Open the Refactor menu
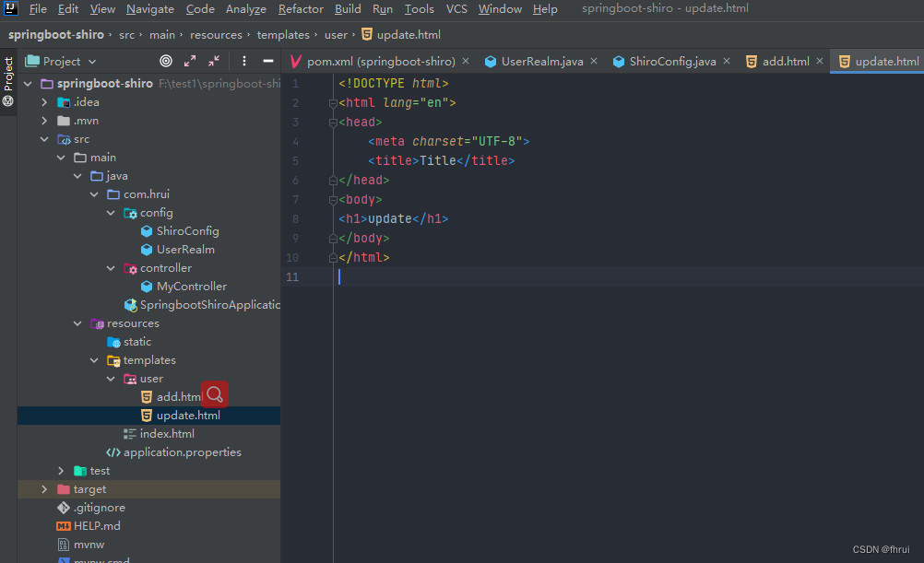This screenshot has width=924, height=563. pyautogui.click(x=301, y=9)
